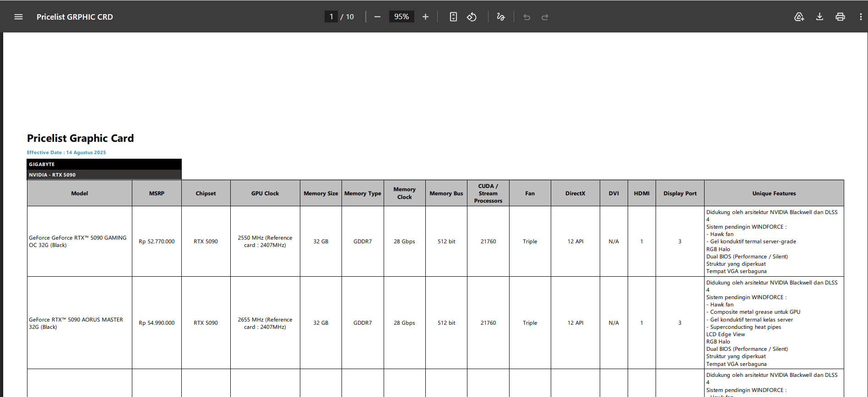Click the page number input field
This screenshot has height=397, width=868.
point(331,17)
